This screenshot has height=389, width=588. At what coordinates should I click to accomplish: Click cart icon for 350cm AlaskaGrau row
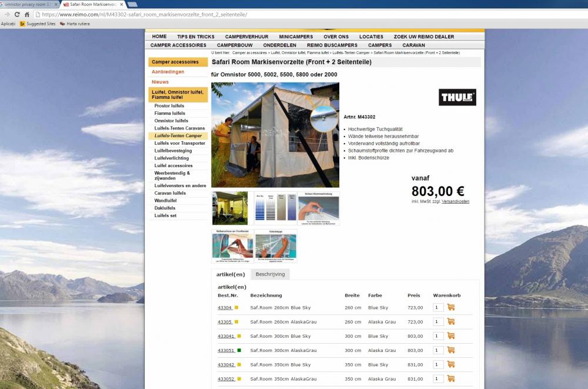451,379
